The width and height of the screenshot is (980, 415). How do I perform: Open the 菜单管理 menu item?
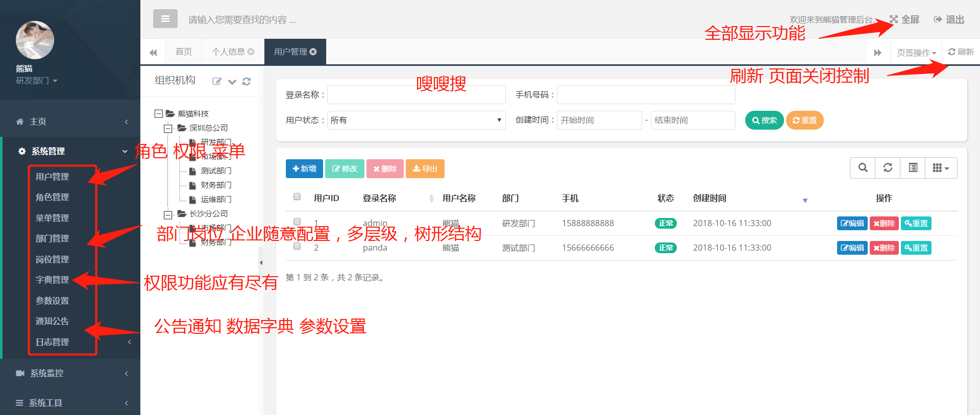pyautogui.click(x=52, y=218)
